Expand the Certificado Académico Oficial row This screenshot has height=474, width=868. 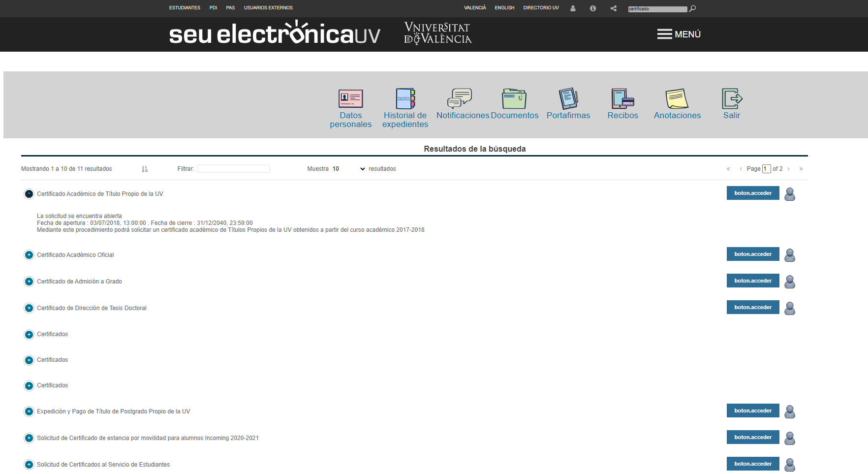[29, 255]
